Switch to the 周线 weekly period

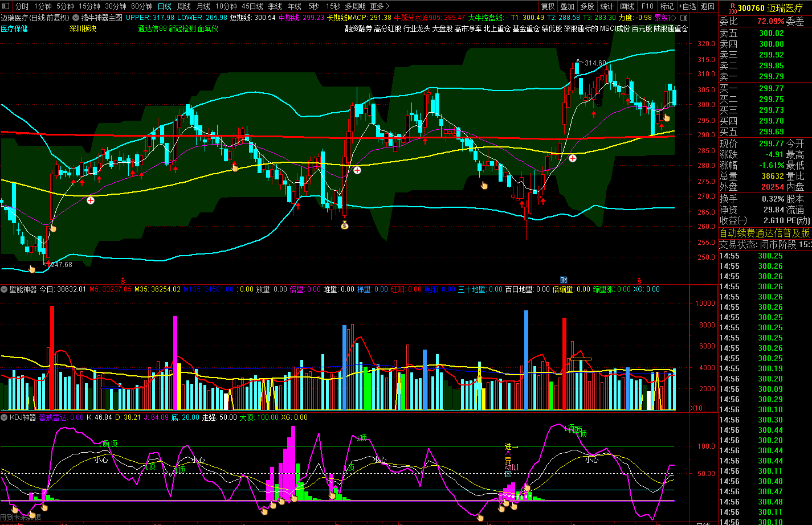click(184, 6)
